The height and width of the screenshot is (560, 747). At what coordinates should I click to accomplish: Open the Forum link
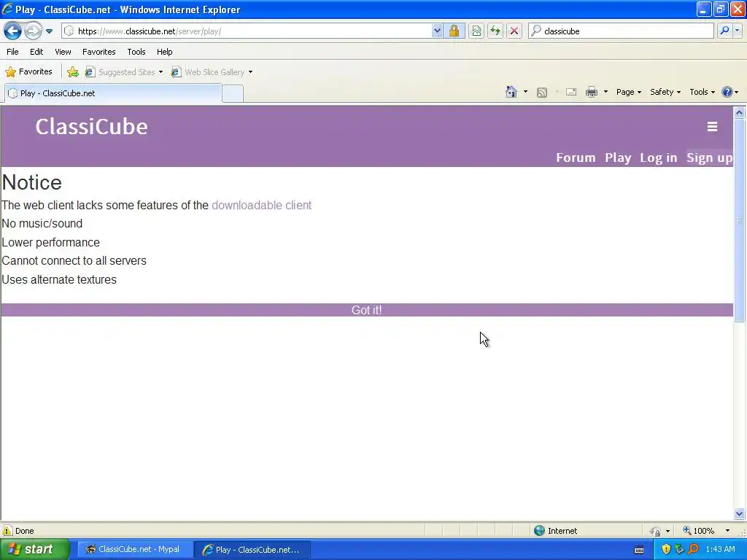coord(576,157)
